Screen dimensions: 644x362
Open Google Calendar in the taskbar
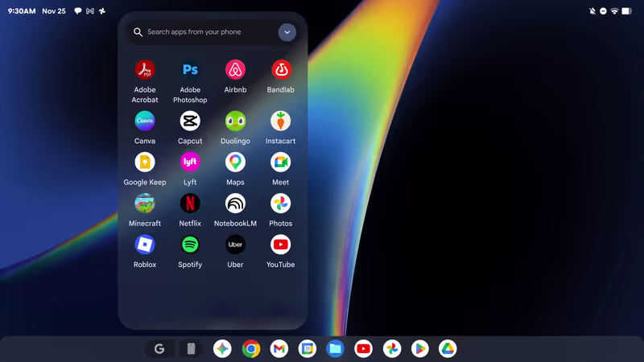click(308, 349)
